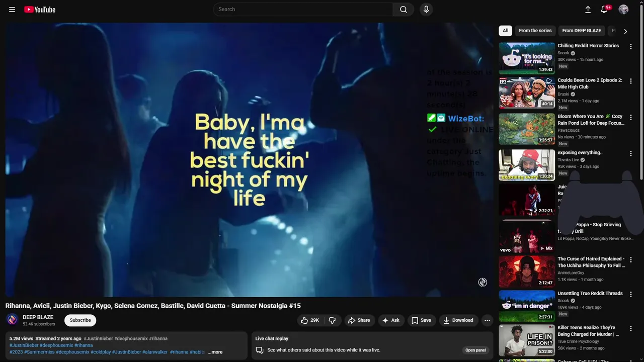Share this video
Screen dimensions: 644x362
click(x=359, y=320)
